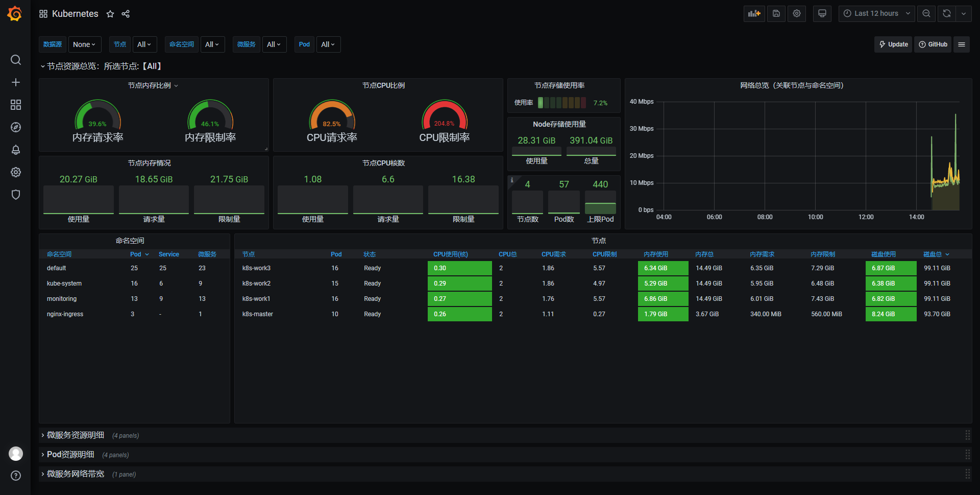
Task: Cycle view mode with the monitor icon
Action: 822,14
